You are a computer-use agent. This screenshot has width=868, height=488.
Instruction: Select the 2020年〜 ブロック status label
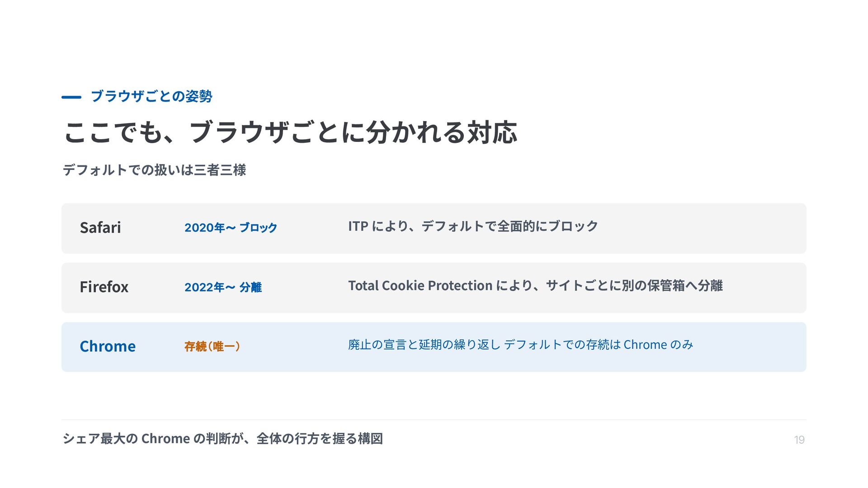point(231,227)
